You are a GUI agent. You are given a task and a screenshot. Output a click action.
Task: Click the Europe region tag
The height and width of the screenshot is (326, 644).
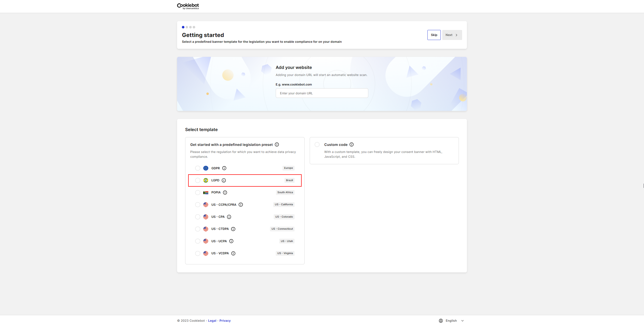pos(289,168)
